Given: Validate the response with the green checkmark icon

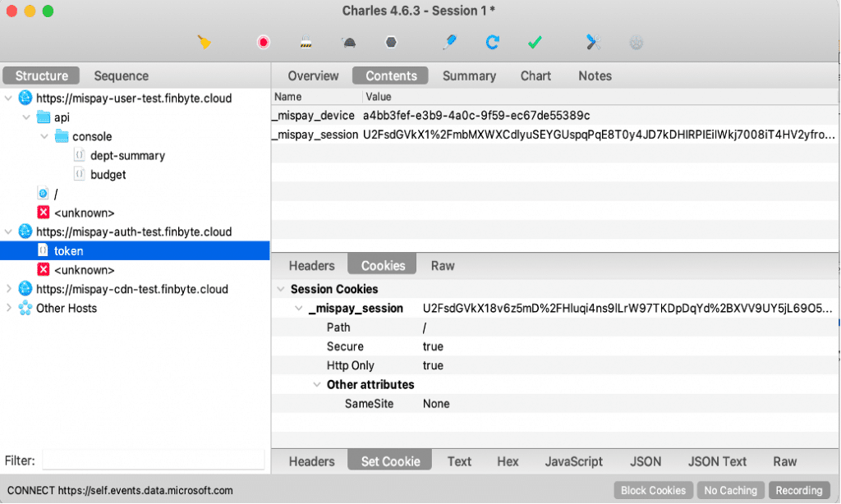Looking at the screenshot, I should click(535, 41).
